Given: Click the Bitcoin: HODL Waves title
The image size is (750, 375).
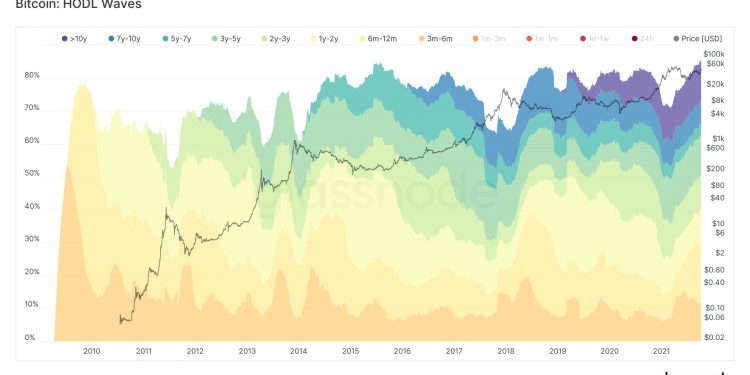Looking at the screenshot, I should 78,5.
